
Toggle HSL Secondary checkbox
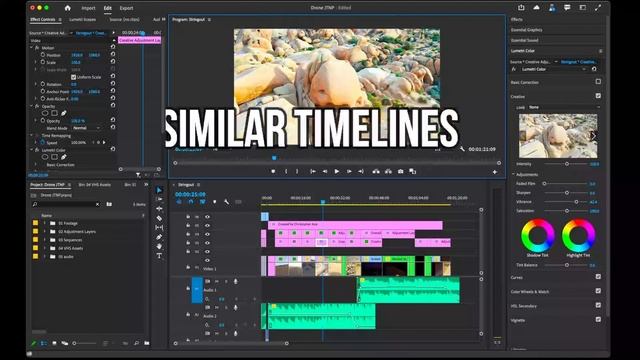tap(598, 305)
